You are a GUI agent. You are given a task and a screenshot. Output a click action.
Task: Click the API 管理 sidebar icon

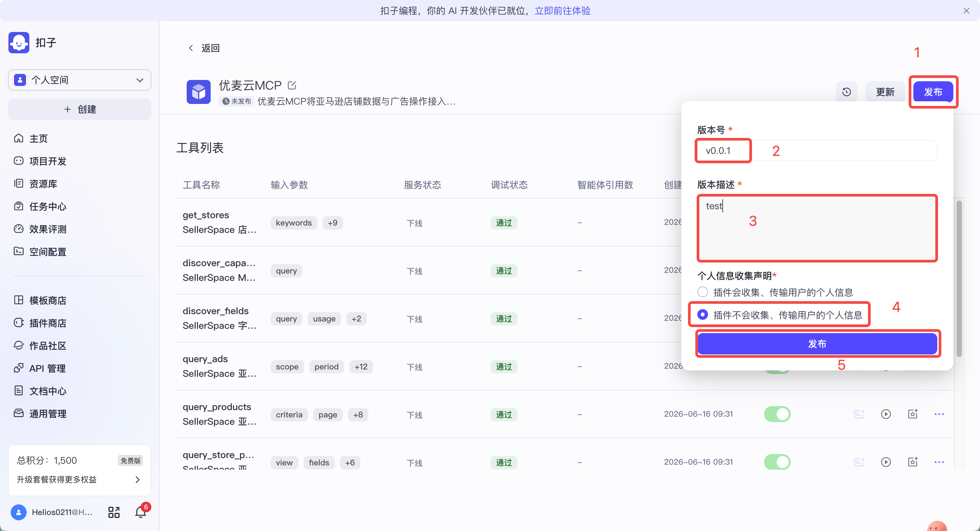(19, 368)
